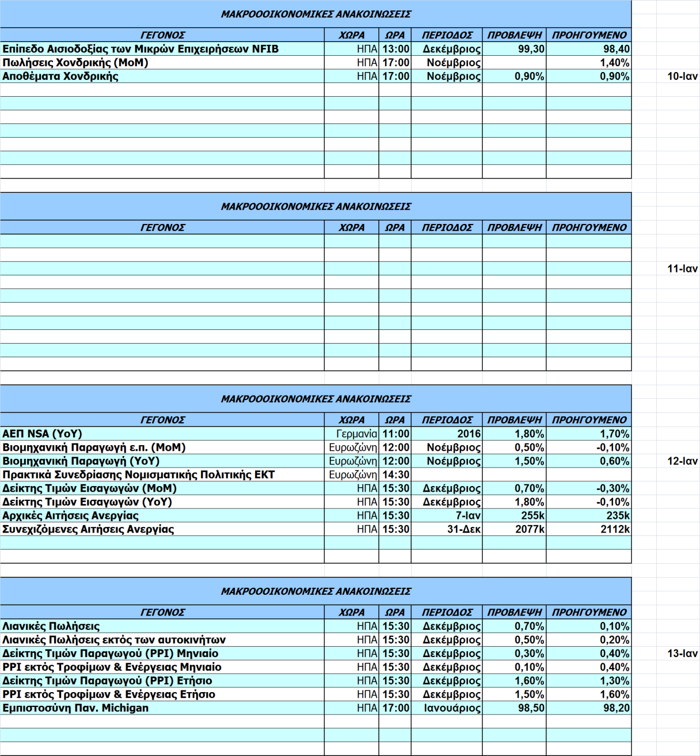Image resolution: width=700 pixels, height=756 pixels.
Task: Select 'Δείκτης Τιμών Παραγωγού (PPI) Ετήσιο' cell
Action: point(162,681)
